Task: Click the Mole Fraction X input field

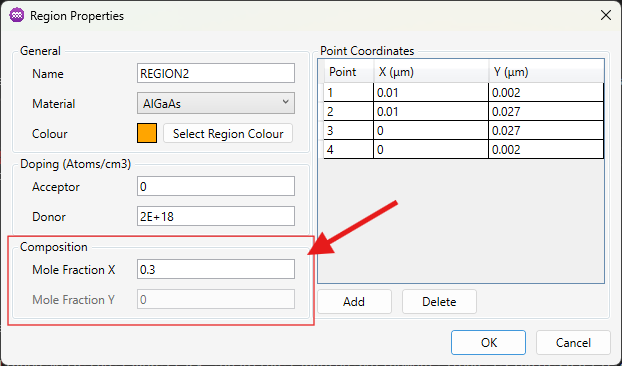Action: [x=216, y=269]
